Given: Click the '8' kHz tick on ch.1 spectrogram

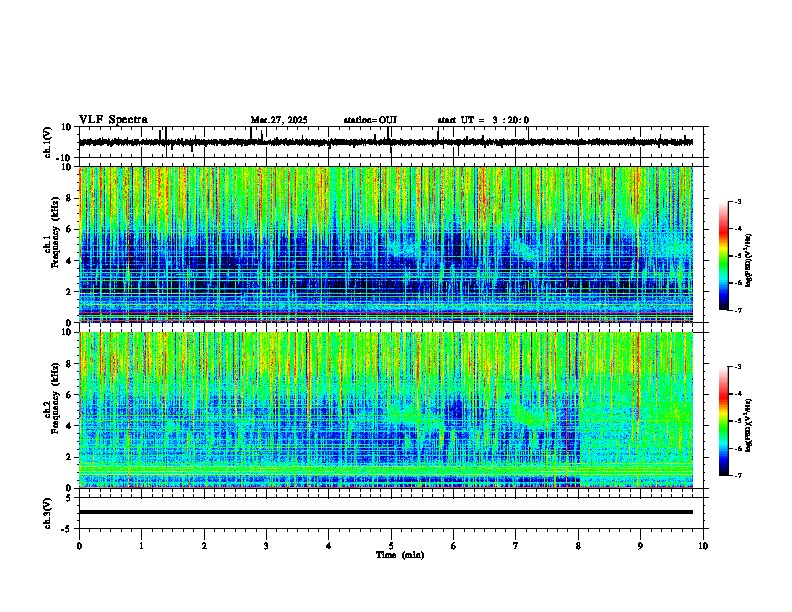Looking at the screenshot, I should click(x=69, y=198).
